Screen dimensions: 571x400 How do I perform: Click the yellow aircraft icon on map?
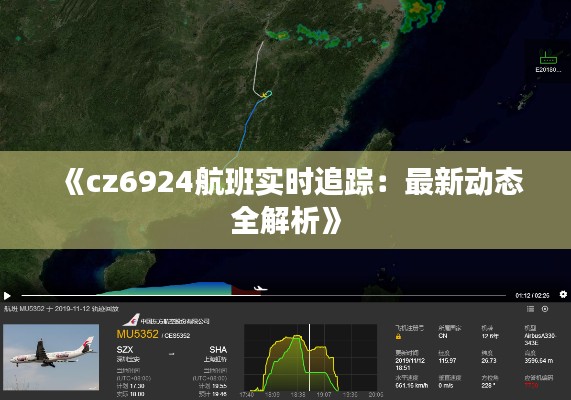click(x=264, y=95)
